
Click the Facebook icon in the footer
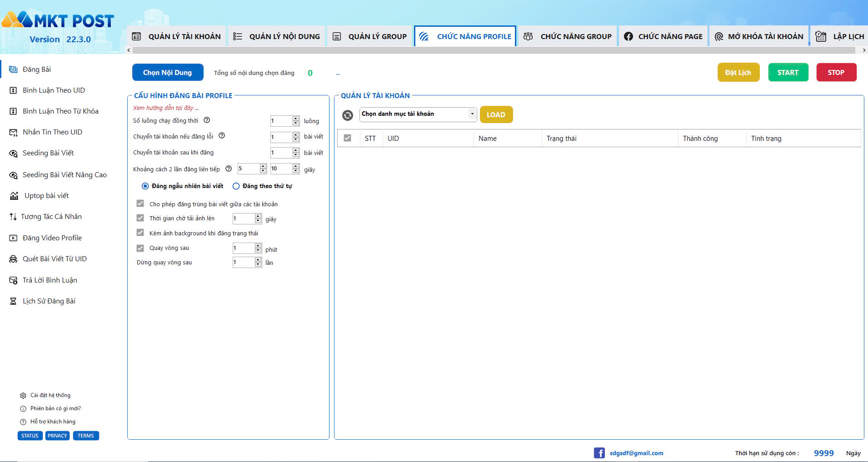(x=599, y=453)
